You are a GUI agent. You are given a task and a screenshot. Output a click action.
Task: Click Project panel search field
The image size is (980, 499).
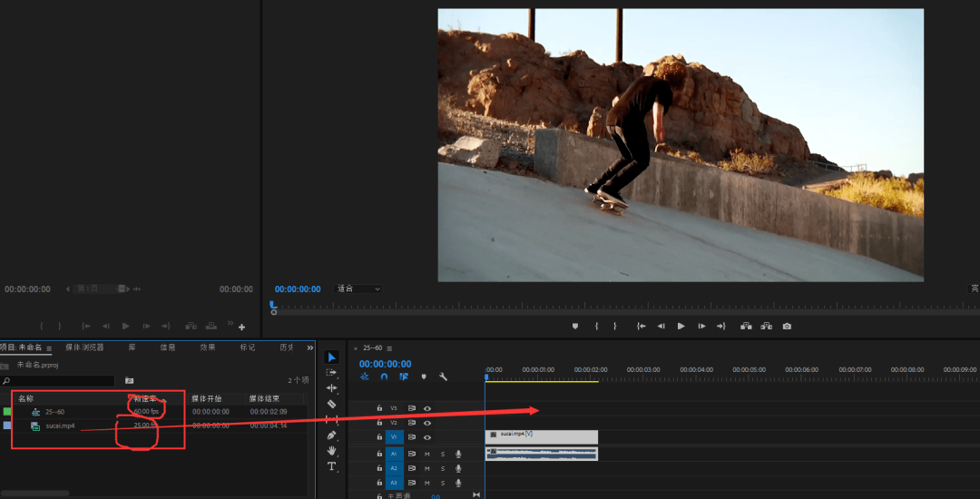(58, 380)
